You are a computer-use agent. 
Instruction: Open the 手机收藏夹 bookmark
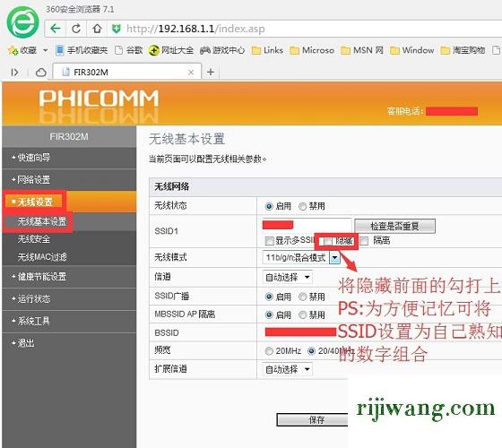82,50
